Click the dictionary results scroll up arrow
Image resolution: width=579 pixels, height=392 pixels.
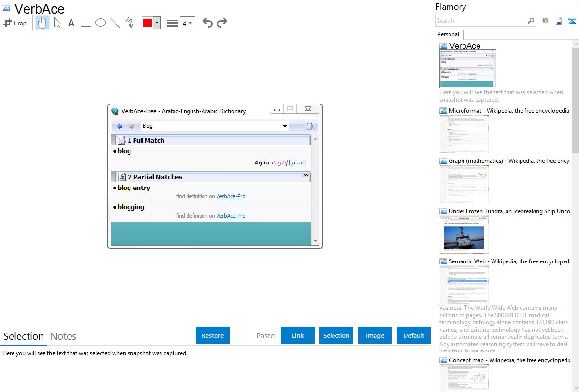point(315,139)
